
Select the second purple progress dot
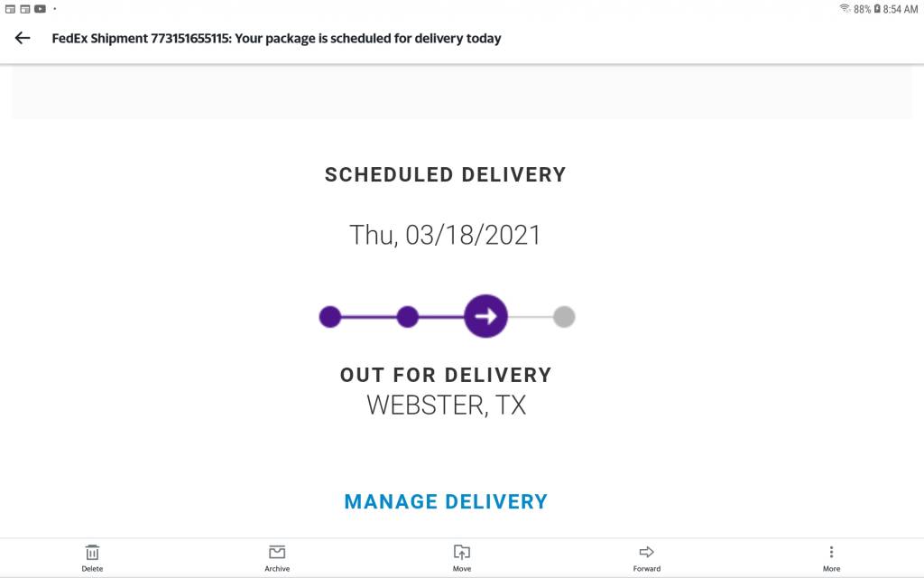point(407,317)
